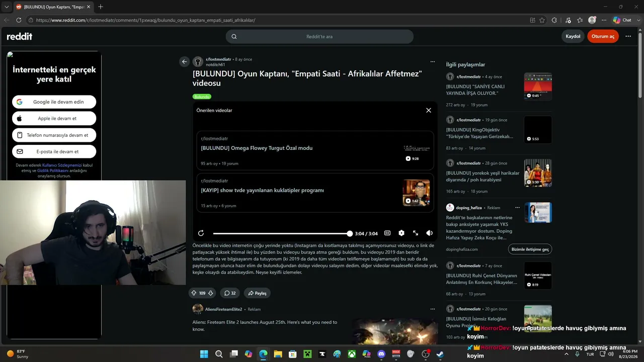Share the post with Paylaş
The height and width of the screenshot is (362, 644).
point(257,293)
